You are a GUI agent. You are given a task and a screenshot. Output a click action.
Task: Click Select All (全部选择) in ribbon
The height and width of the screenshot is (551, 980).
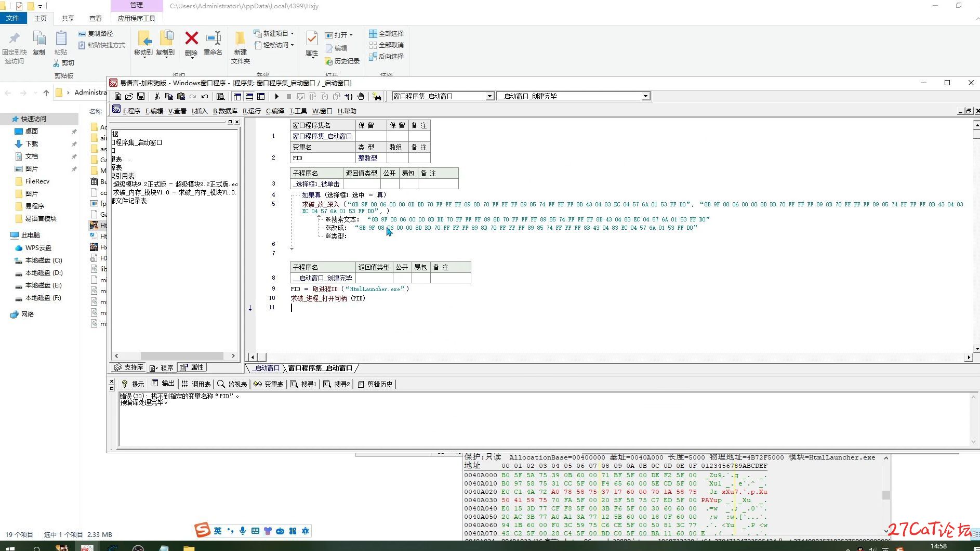tap(386, 33)
